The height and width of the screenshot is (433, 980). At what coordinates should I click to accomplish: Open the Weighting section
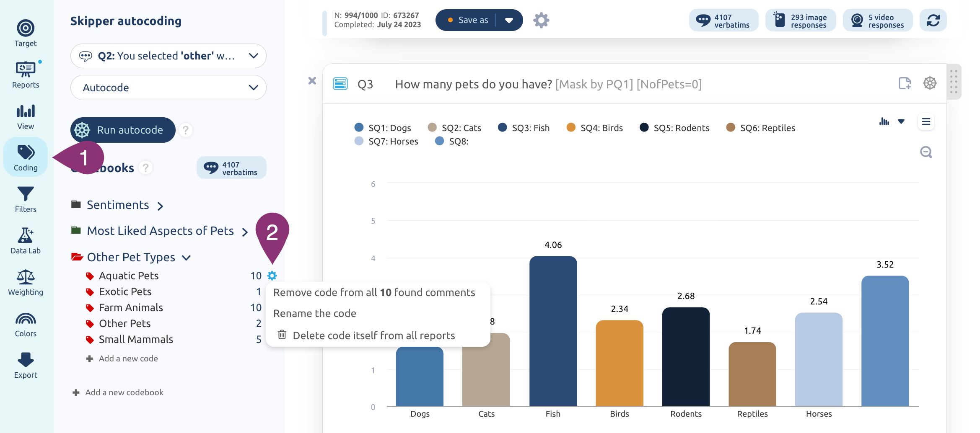(26, 282)
